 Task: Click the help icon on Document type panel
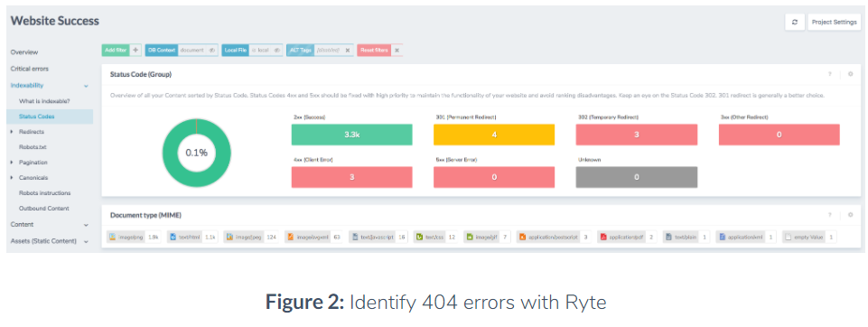[829, 215]
